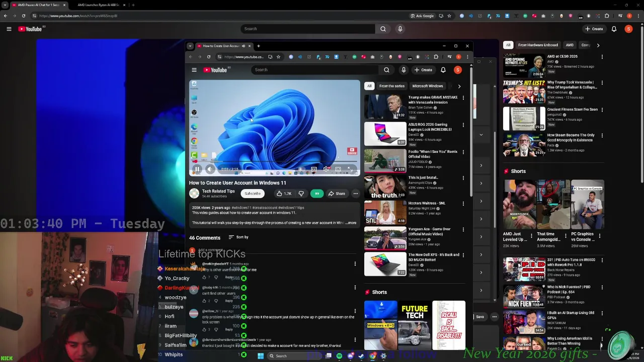Screen dimensions: 644x362
Task: Show more chips with right arrow, front window
Action: (x=459, y=86)
